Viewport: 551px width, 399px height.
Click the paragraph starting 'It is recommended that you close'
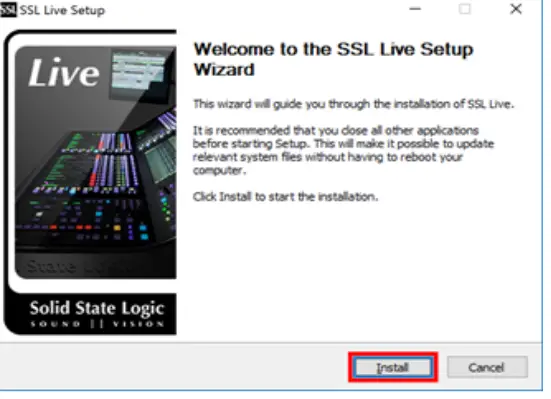click(x=343, y=150)
